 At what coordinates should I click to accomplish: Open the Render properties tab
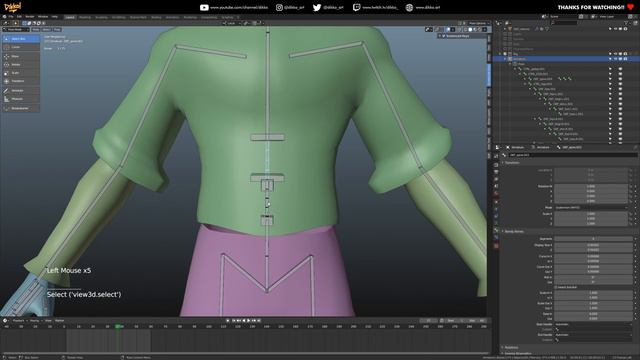click(x=496, y=164)
